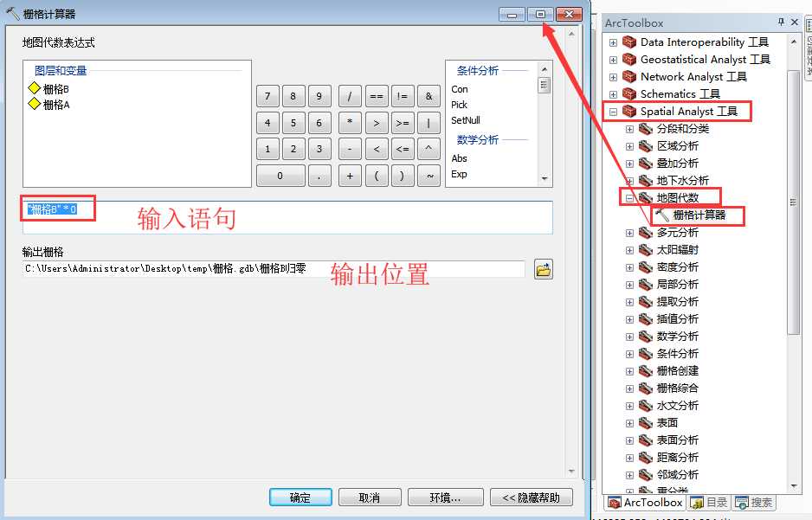Click the map algebra expression input box
The image size is (812, 520).
(x=287, y=217)
